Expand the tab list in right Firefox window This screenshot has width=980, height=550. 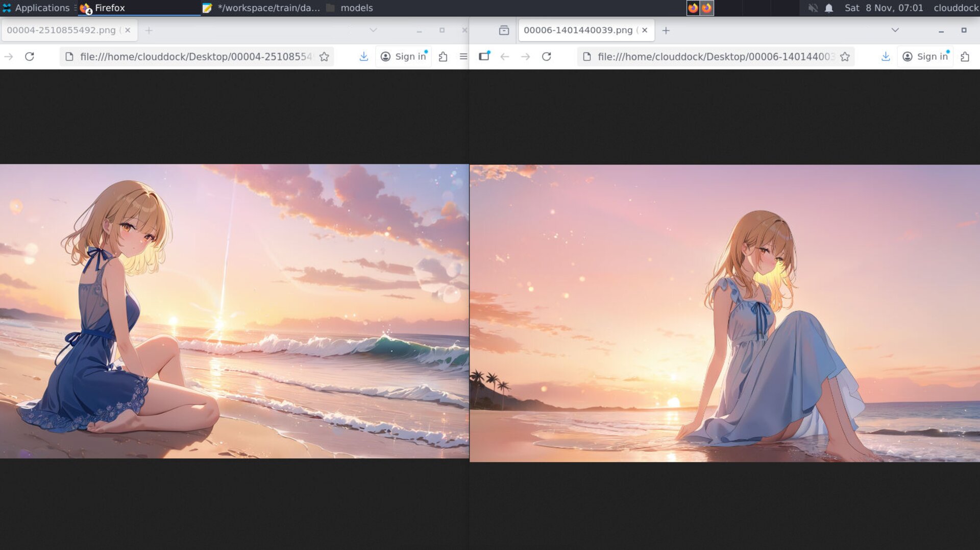pyautogui.click(x=895, y=31)
